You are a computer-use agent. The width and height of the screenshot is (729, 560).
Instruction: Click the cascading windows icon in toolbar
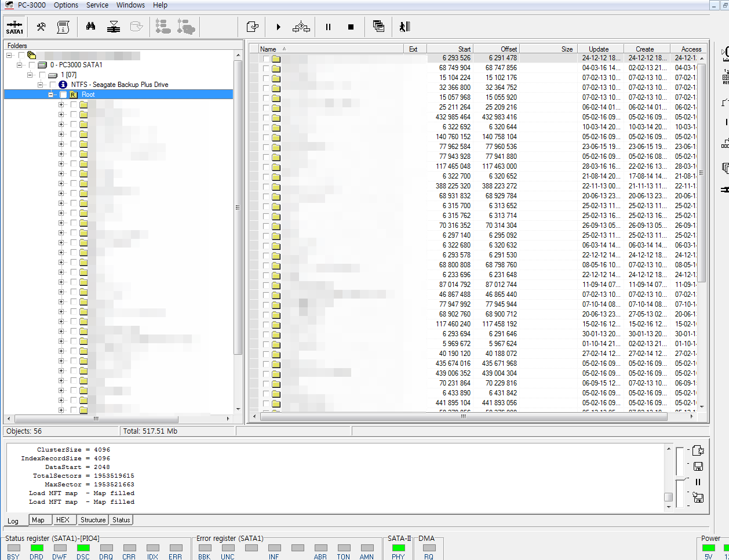click(378, 27)
